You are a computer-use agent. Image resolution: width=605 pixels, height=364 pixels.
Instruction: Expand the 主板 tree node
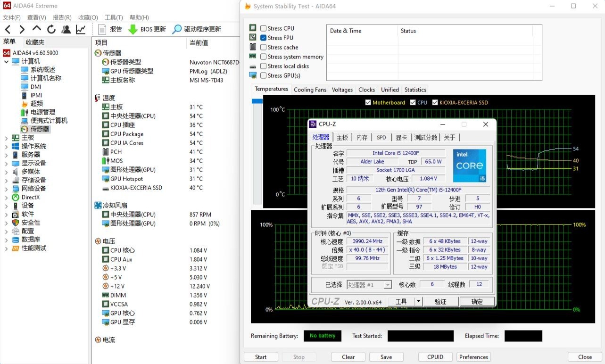coord(6,138)
